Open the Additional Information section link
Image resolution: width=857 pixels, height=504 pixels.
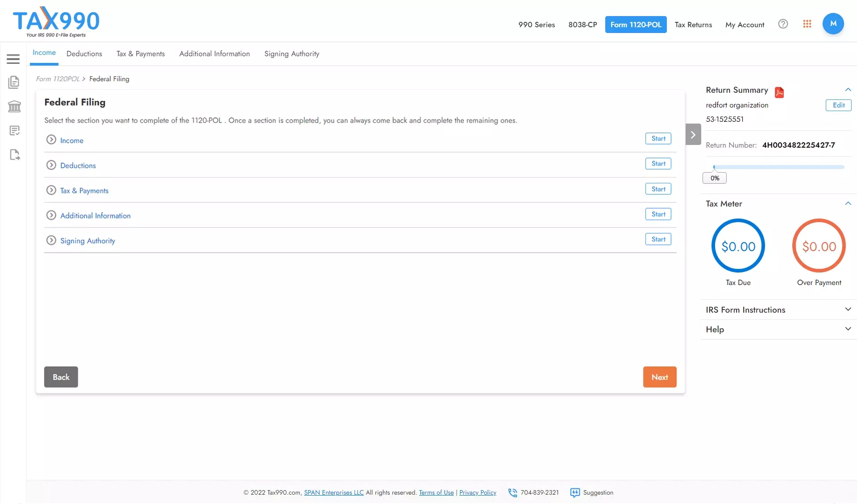pyautogui.click(x=96, y=215)
